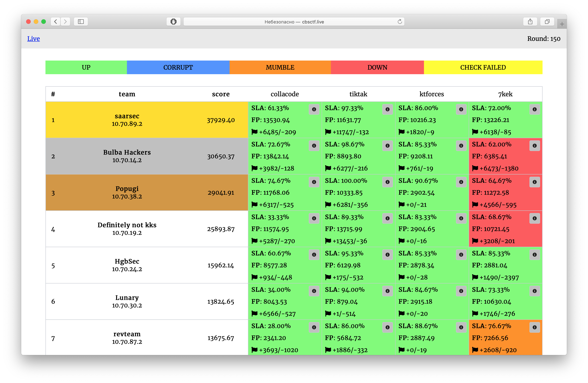Click the green UP status legend
The image size is (588, 383).
click(x=86, y=67)
